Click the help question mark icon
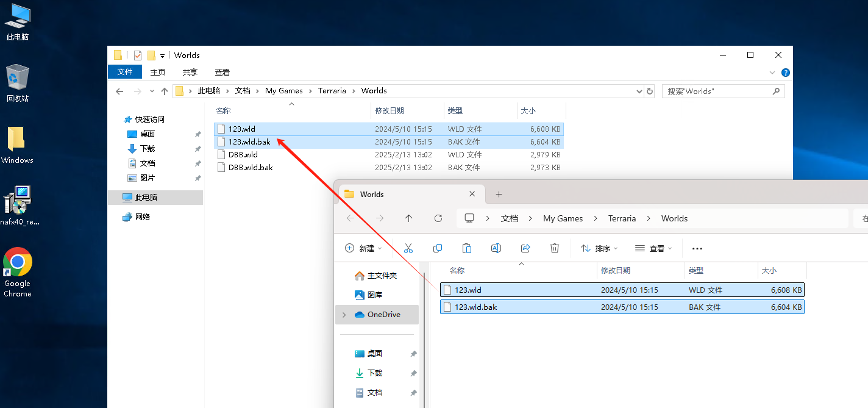Screen dimensions: 868x408 [x=786, y=72]
